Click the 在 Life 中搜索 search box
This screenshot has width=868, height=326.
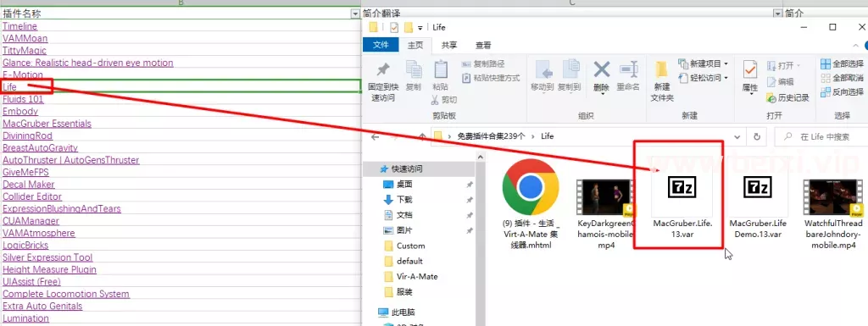(821, 136)
